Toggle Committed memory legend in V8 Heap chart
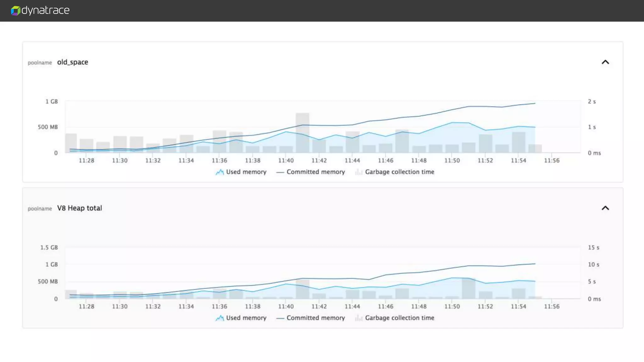 pyautogui.click(x=315, y=318)
